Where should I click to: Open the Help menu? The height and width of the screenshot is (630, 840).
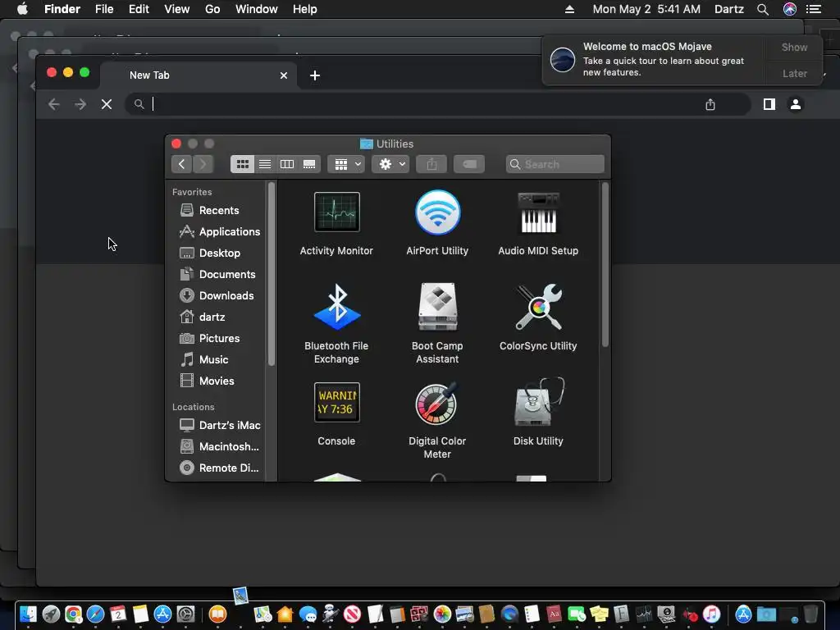coord(305,9)
